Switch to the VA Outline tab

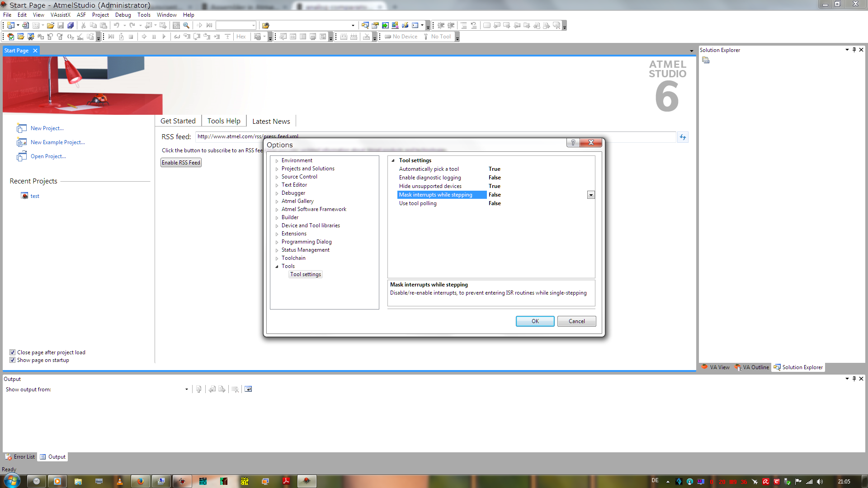tap(752, 367)
